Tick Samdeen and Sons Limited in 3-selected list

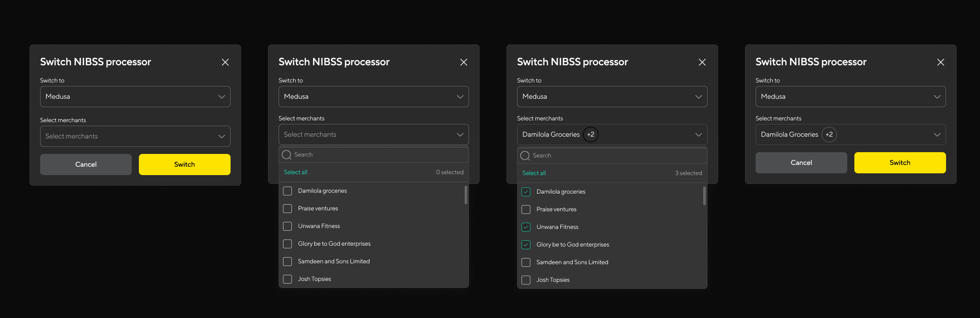526,262
